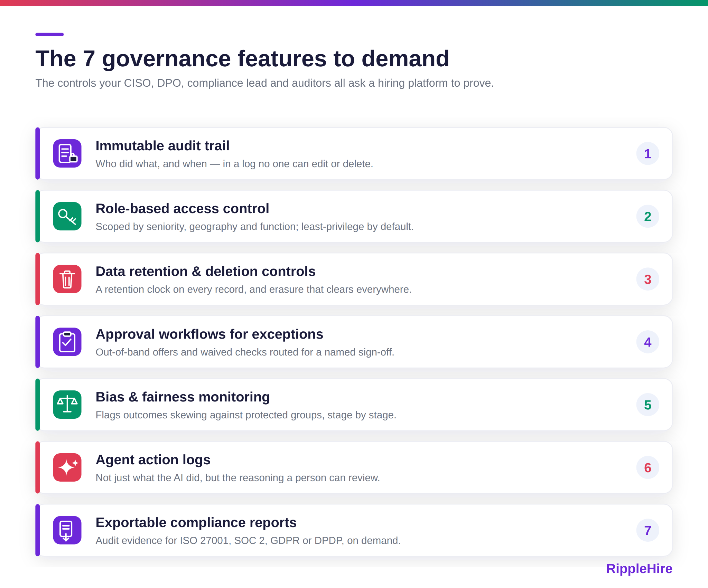Click "A retention clock on every record" text
The width and height of the screenshot is (708, 588).
(253, 290)
